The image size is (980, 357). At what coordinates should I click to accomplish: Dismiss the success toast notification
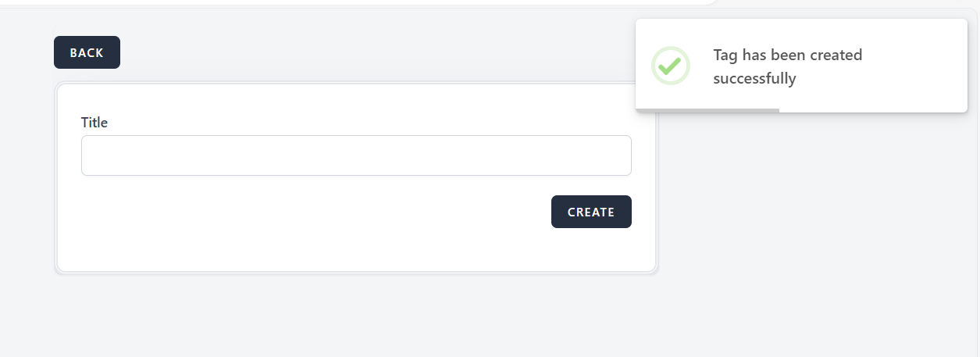(x=801, y=66)
